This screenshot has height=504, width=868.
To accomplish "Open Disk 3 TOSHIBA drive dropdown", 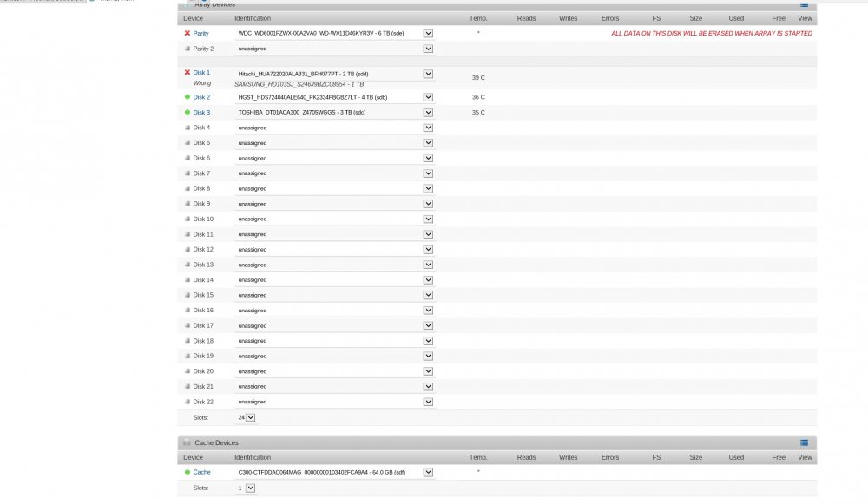I will (x=334, y=112).
